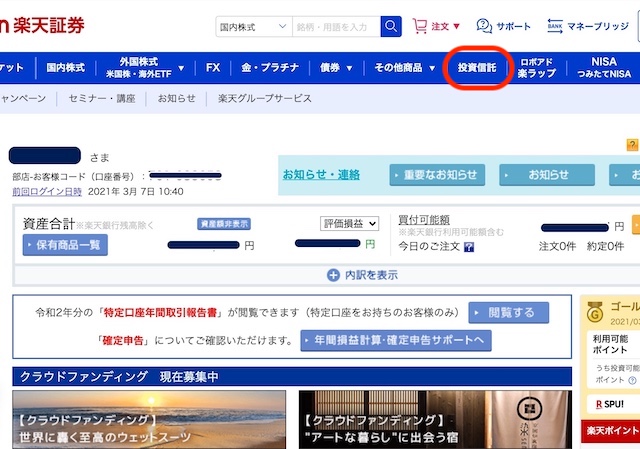Click the blue search magnifier button
The height and width of the screenshot is (449, 640).
(x=390, y=26)
